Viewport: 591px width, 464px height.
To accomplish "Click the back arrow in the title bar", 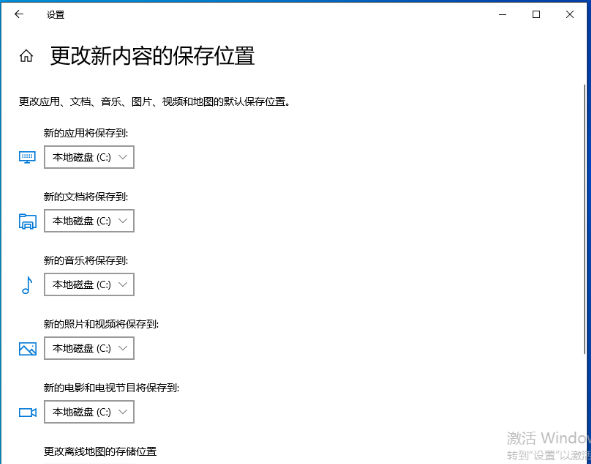I will point(18,14).
